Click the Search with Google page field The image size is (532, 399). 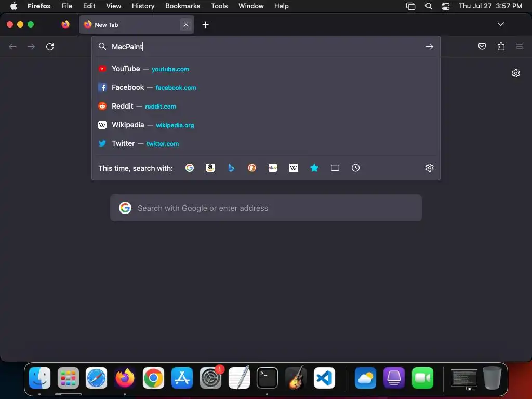pyautogui.click(x=266, y=208)
